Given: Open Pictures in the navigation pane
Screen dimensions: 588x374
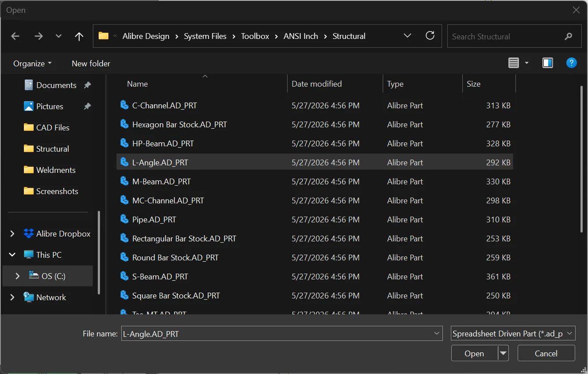Looking at the screenshot, I should [50, 107].
